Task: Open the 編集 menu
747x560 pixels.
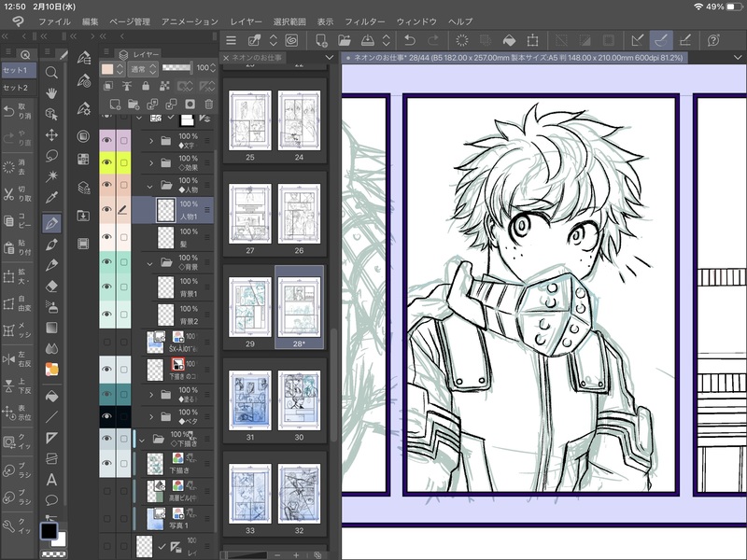Action: tap(90, 21)
